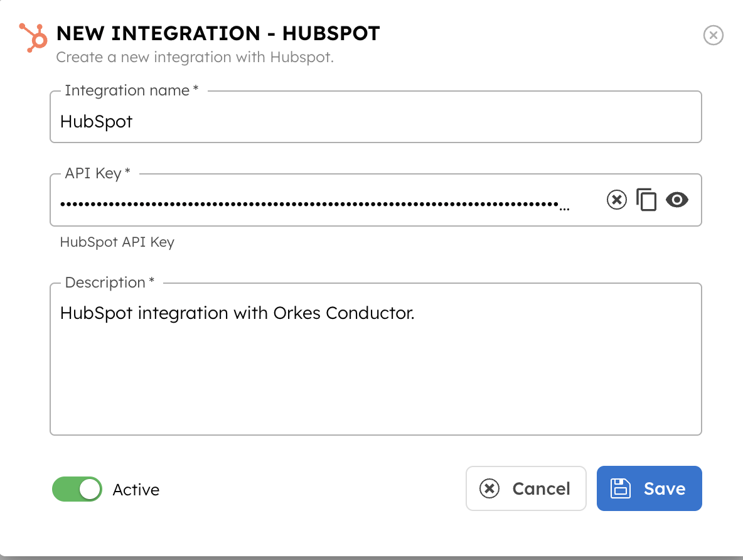
Task: Save the HubSpot integration
Action: pyautogui.click(x=649, y=488)
